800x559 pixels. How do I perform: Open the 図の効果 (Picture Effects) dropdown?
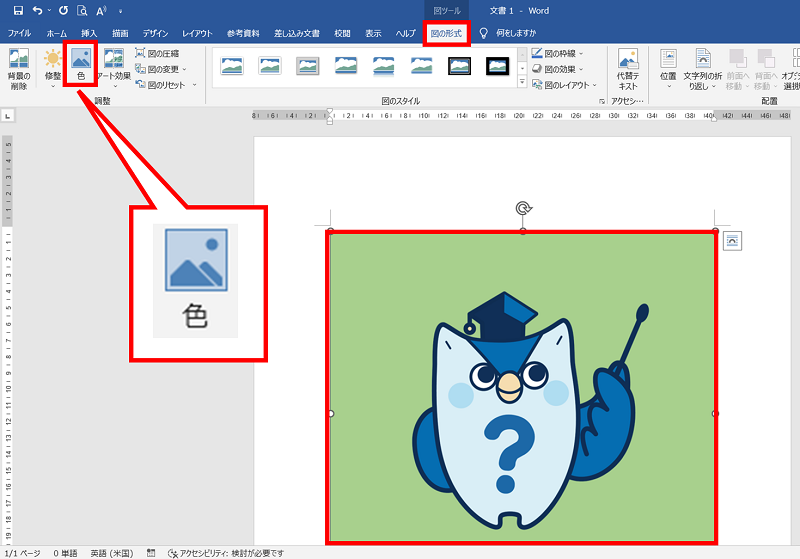point(562,69)
